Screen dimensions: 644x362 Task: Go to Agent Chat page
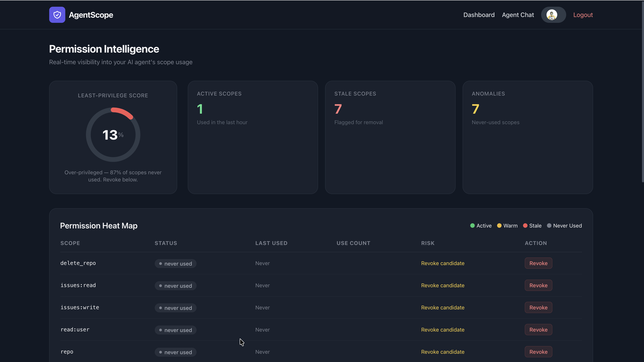(518, 15)
